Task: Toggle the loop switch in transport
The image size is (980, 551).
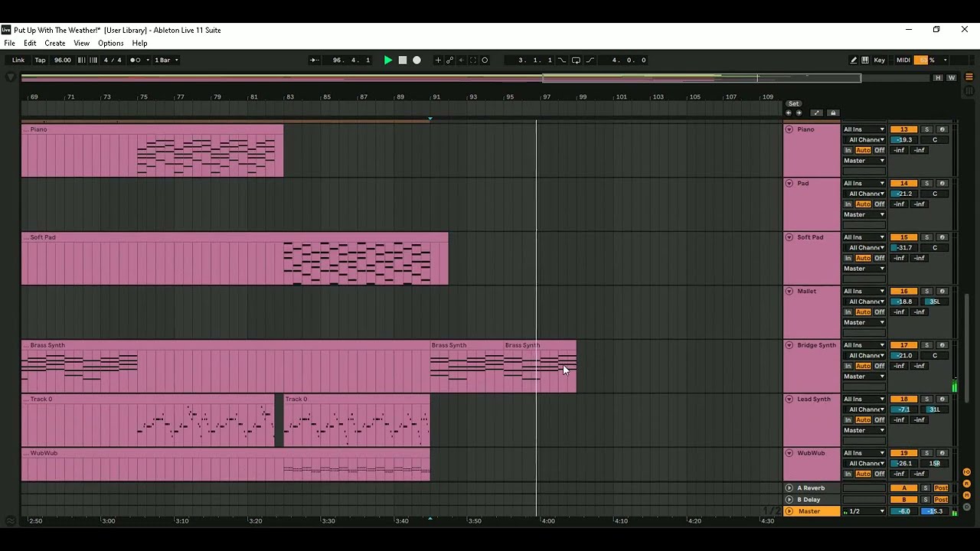Action: [576, 60]
